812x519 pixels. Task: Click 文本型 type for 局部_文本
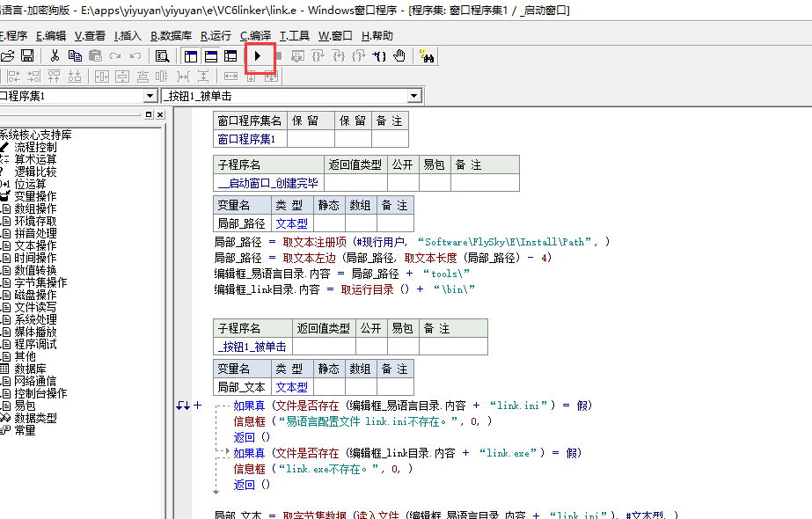[292, 387]
